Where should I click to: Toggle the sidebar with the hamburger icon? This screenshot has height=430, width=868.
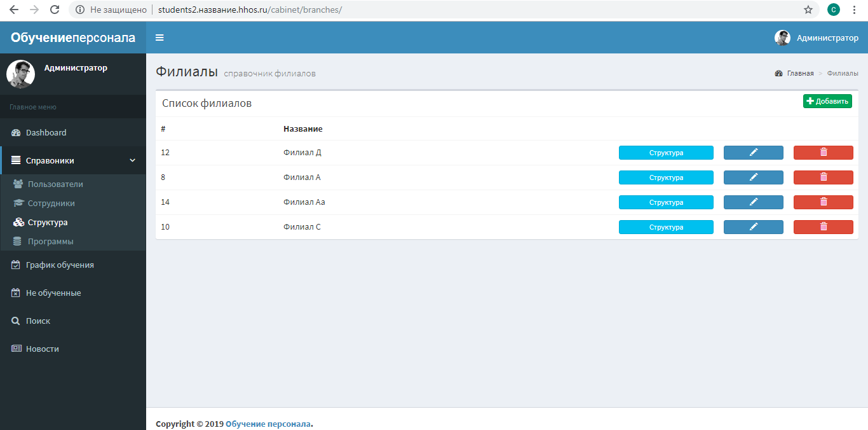159,38
